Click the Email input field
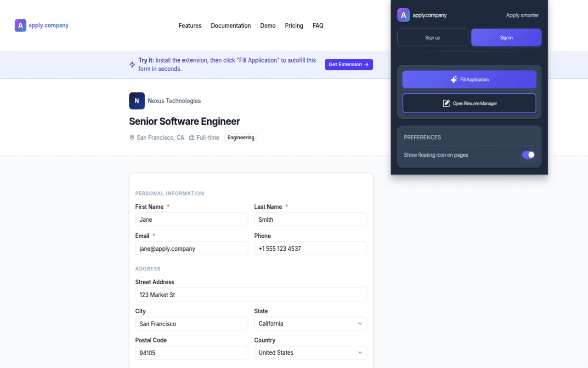This screenshot has height=368, width=588. (192, 248)
